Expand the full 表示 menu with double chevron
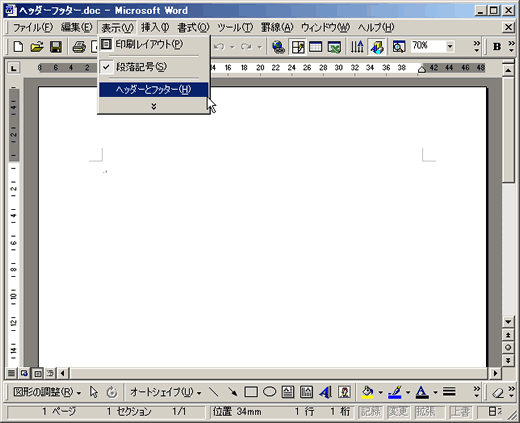The height and width of the screenshot is (423, 520). (x=154, y=106)
